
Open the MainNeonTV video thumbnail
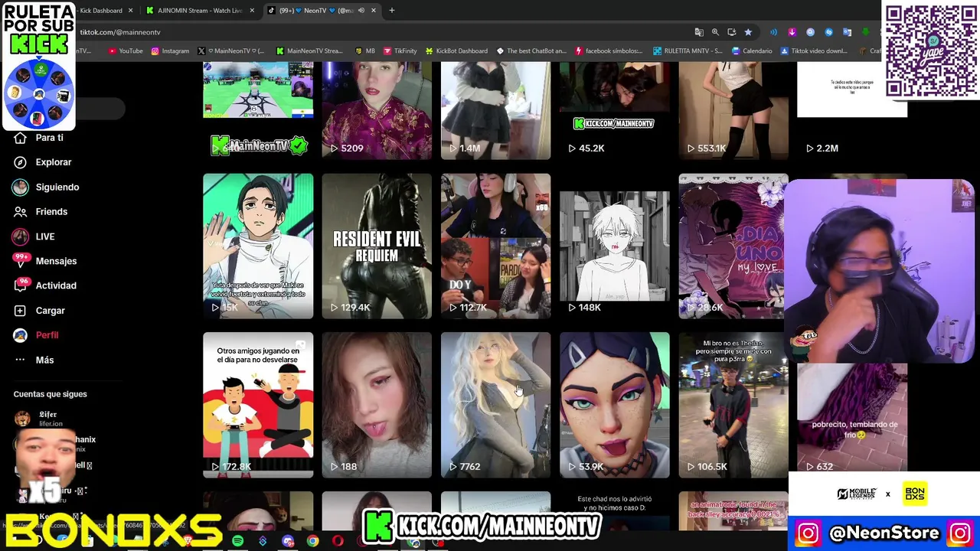pos(258,111)
